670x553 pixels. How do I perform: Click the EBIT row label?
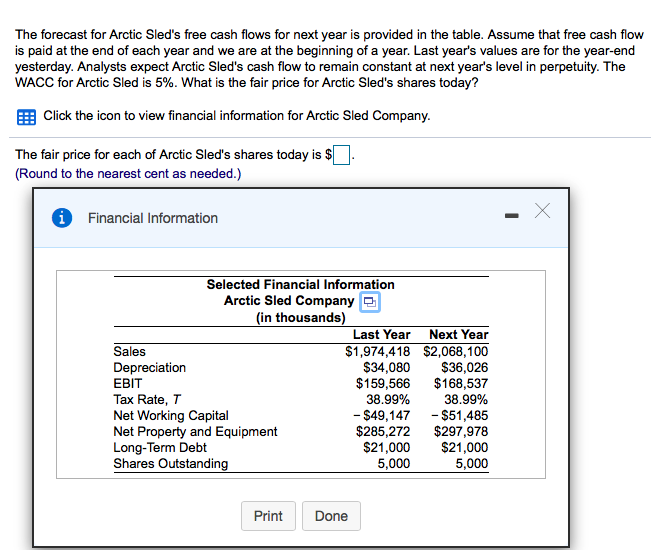pyautogui.click(x=128, y=383)
